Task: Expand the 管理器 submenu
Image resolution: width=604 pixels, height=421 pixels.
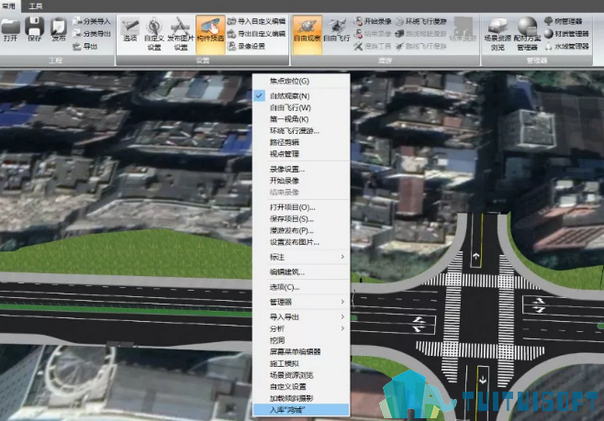Action: click(301, 302)
